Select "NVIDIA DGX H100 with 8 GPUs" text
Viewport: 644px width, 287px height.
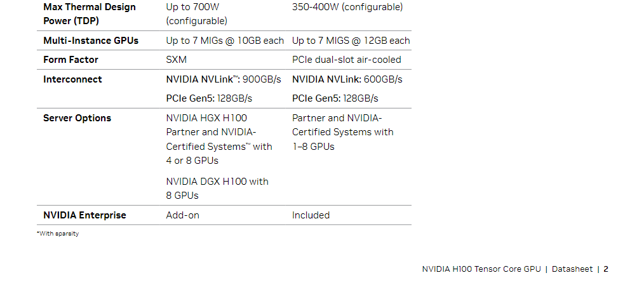[217, 189]
